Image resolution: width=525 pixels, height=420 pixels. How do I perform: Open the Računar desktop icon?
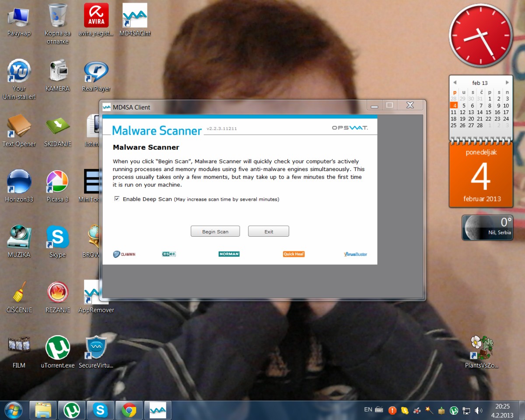click(19, 20)
